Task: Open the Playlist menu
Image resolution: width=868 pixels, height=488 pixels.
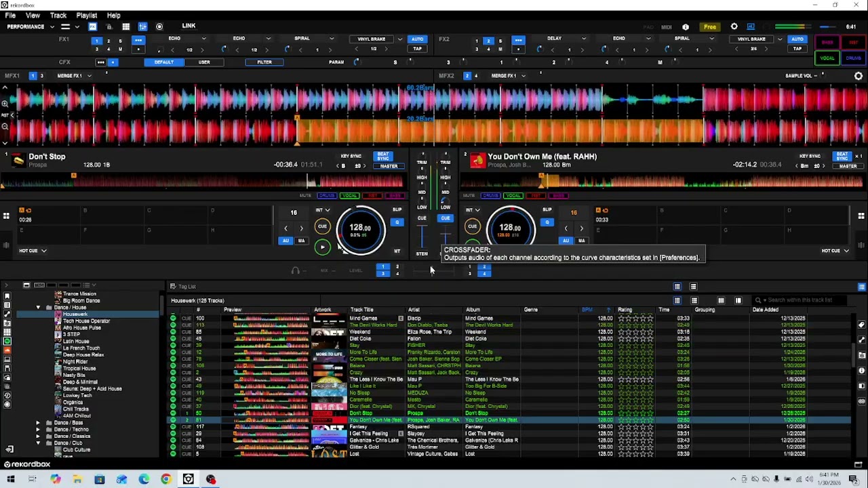Action: click(86, 15)
